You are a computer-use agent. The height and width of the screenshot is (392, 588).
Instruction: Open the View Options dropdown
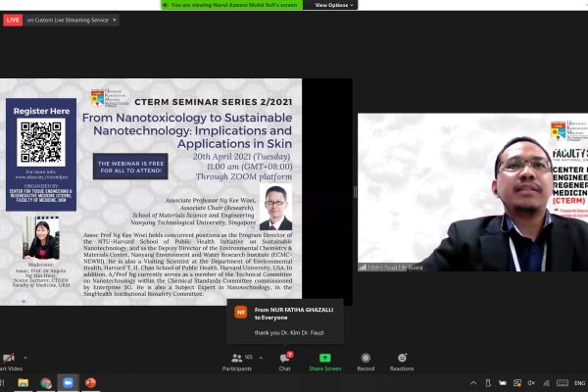pyautogui.click(x=332, y=5)
